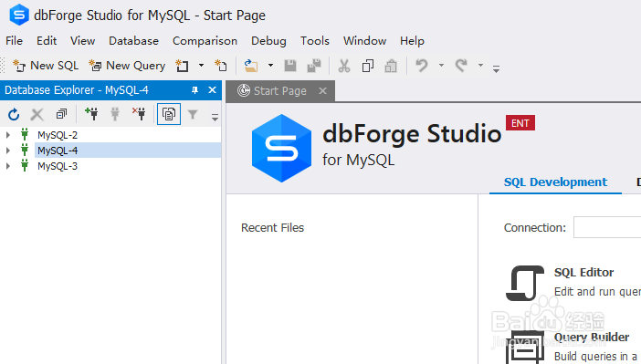Open the Query Builder link

(x=592, y=337)
